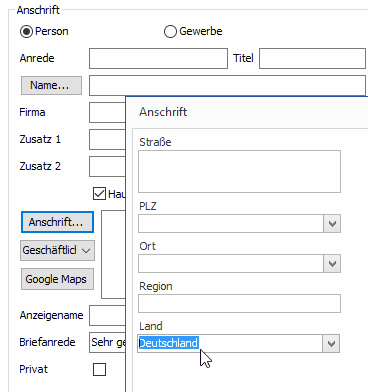Click the Briefanrede field starting with Sehr
368x392 pixels.
click(107, 342)
